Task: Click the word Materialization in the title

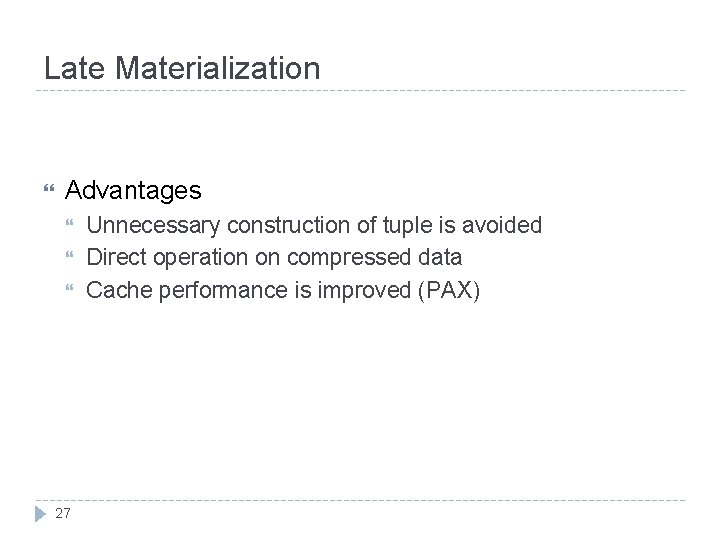Action: coord(217,68)
